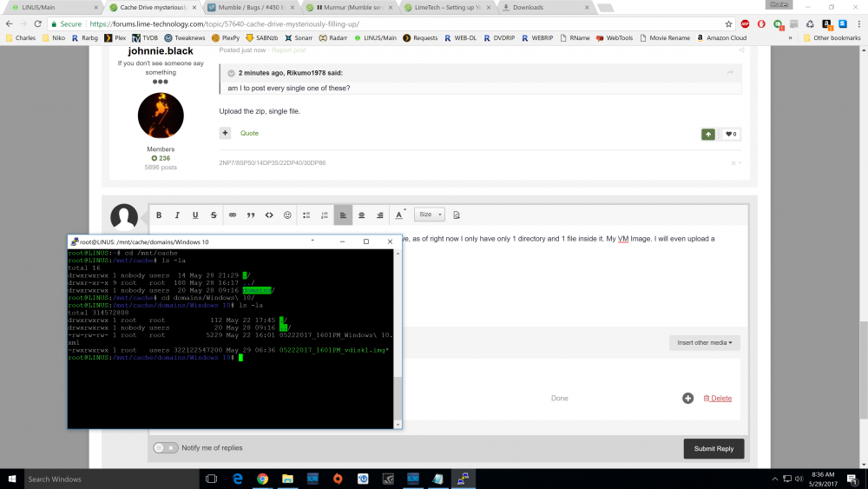Open the text color picker
The image size is (868, 489).
[399, 215]
